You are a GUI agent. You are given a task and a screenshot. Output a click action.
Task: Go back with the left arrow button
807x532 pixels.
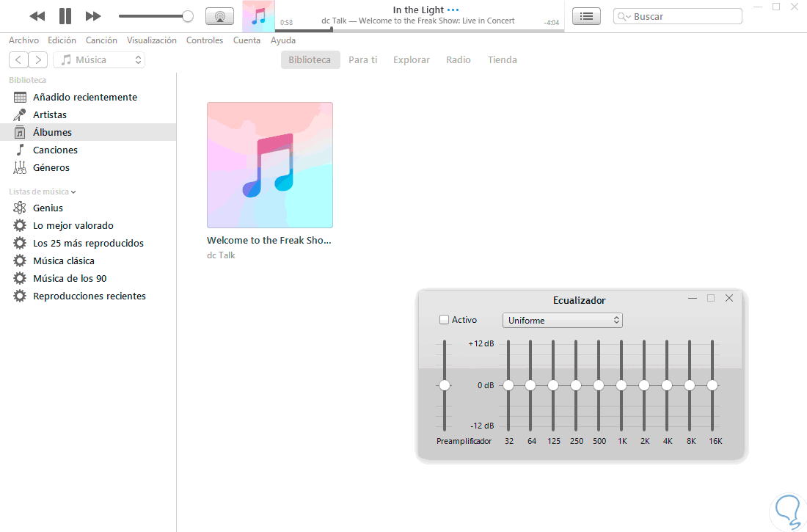pos(18,59)
